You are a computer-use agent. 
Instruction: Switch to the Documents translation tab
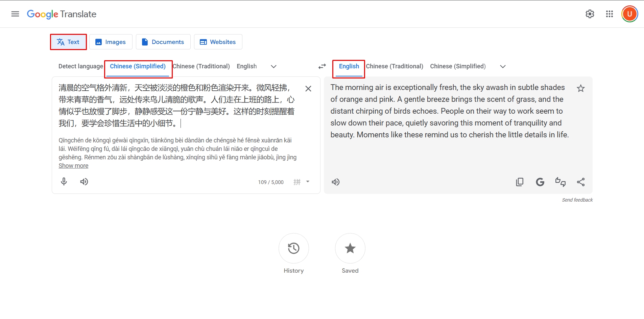163,42
